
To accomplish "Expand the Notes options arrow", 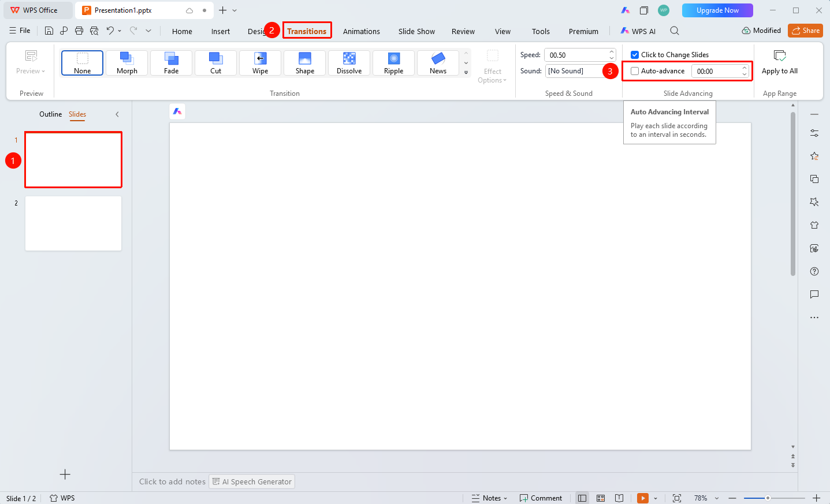I will [505, 498].
